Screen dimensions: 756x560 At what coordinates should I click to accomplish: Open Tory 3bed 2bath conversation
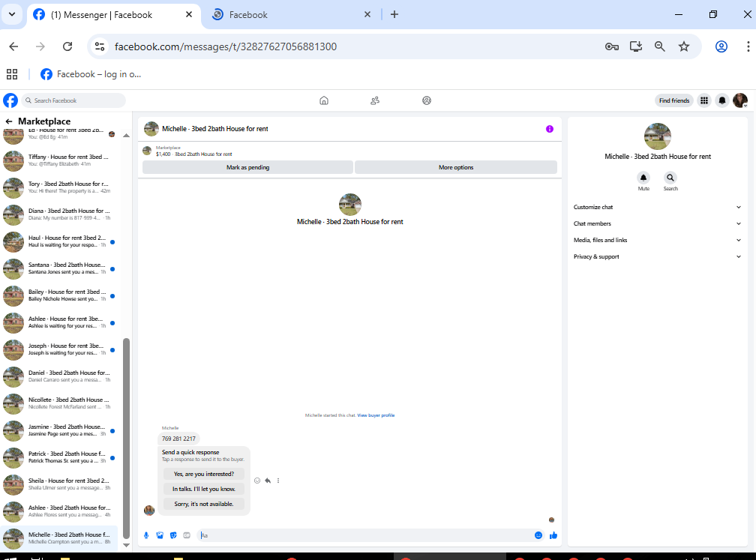[x=58, y=187]
